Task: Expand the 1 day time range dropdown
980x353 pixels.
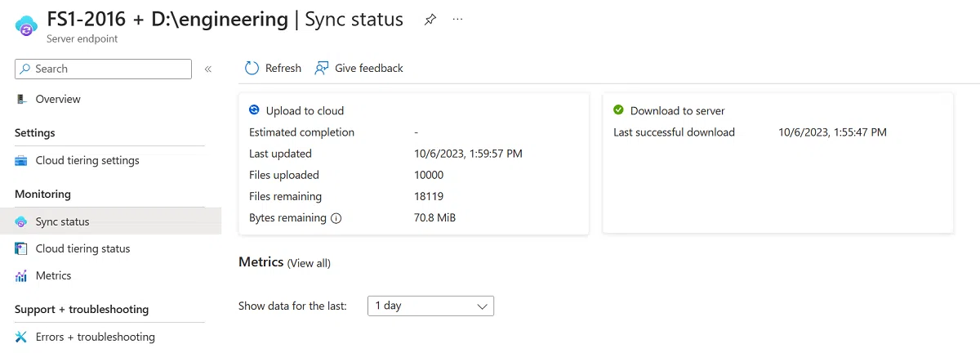Action: [430, 306]
